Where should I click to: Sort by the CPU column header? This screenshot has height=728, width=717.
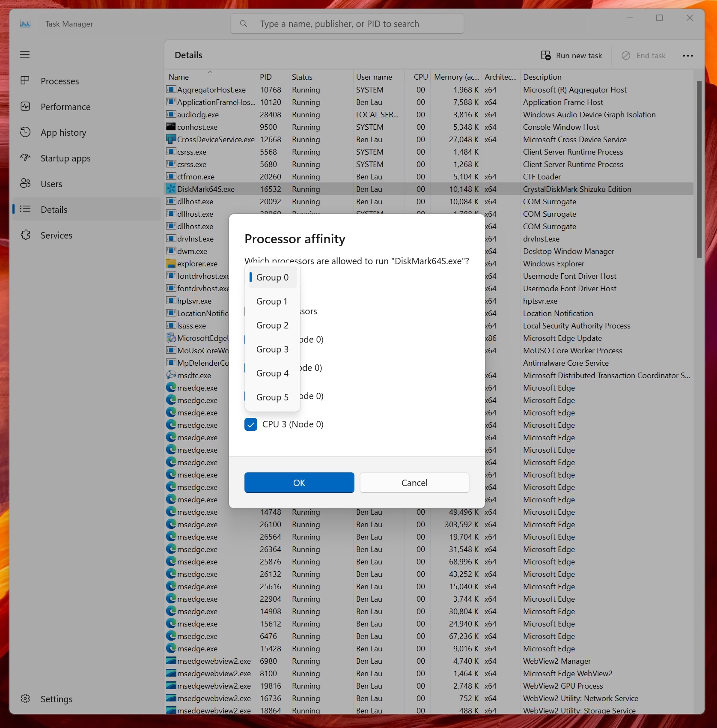coord(417,77)
